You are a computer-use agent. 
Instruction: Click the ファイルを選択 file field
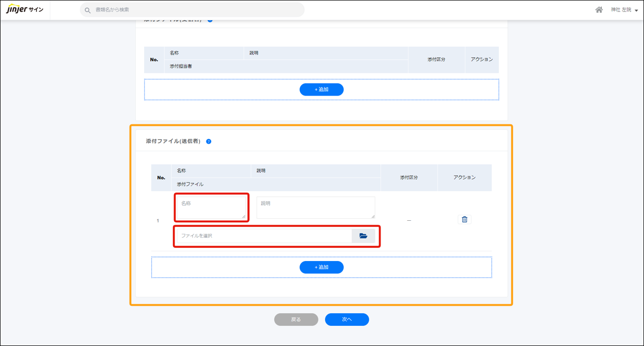[x=264, y=236]
